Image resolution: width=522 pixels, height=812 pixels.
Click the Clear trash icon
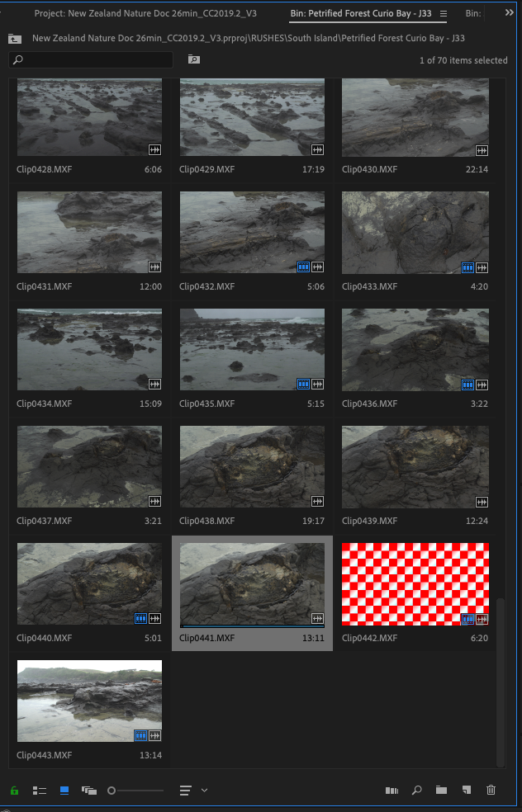click(491, 791)
